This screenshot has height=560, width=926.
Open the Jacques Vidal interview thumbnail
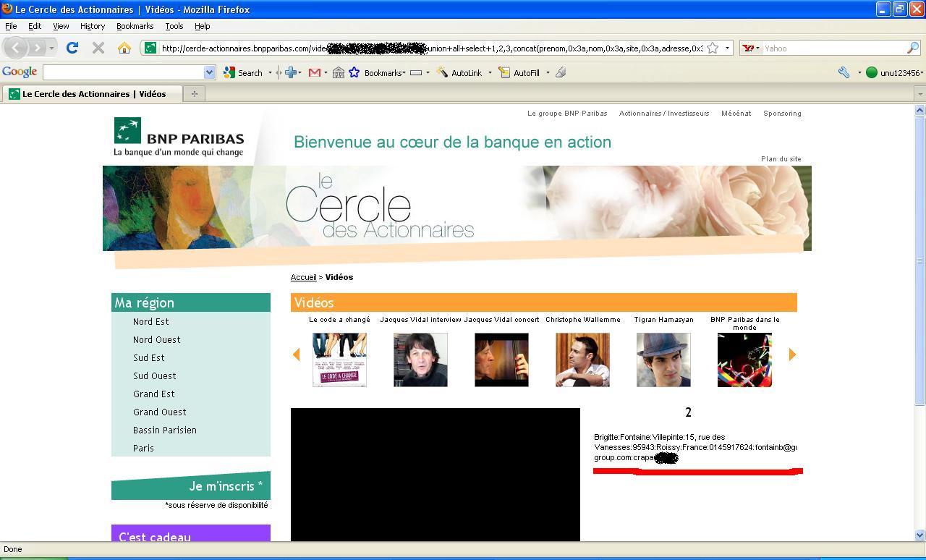coord(420,360)
